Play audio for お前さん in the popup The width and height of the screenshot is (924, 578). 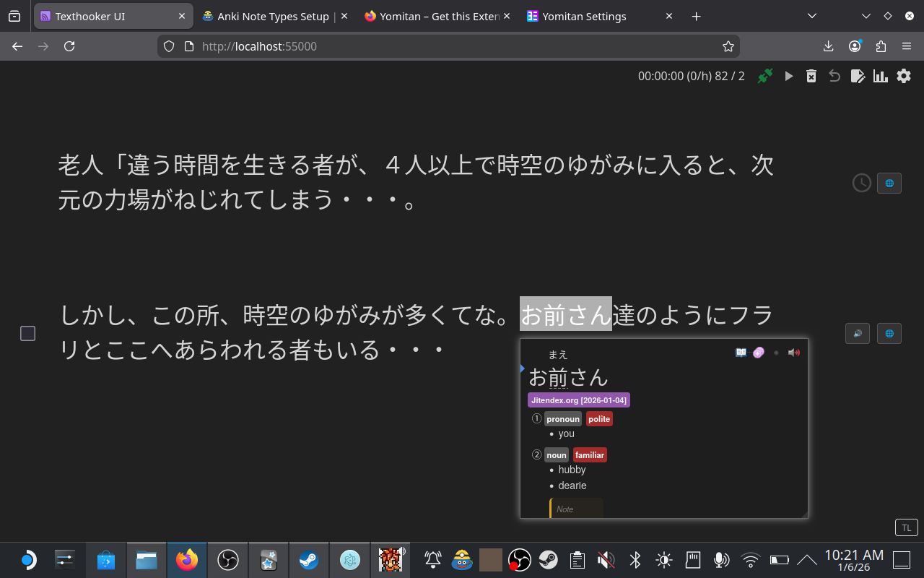[x=794, y=352]
